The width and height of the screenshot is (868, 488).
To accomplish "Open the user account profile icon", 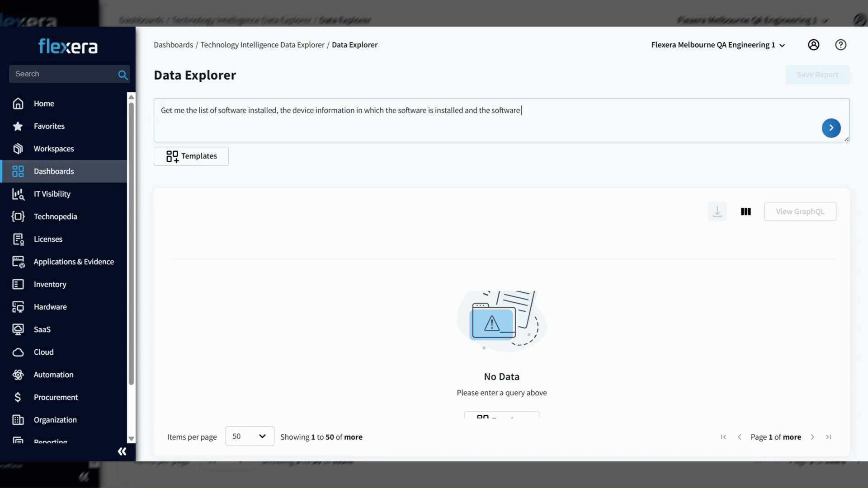I will click(x=813, y=45).
